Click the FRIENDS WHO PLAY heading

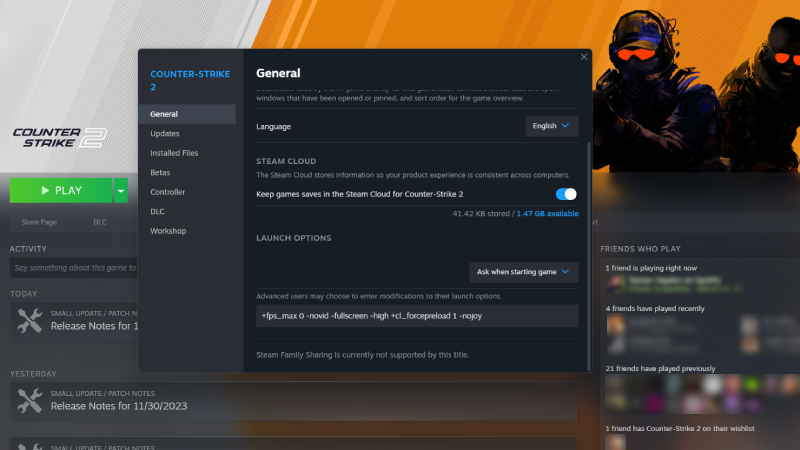coord(640,249)
